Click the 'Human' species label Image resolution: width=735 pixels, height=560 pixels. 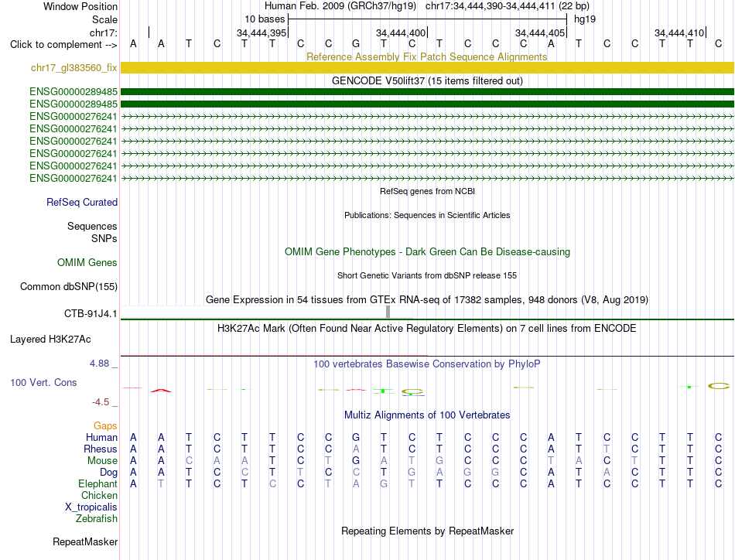pyautogui.click(x=101, y=437)
